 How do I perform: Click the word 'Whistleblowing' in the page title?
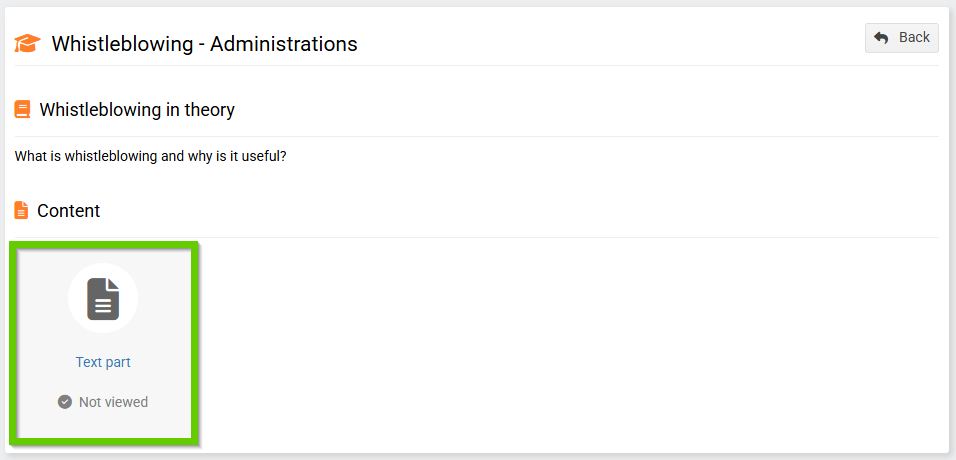tap(122, 44)
